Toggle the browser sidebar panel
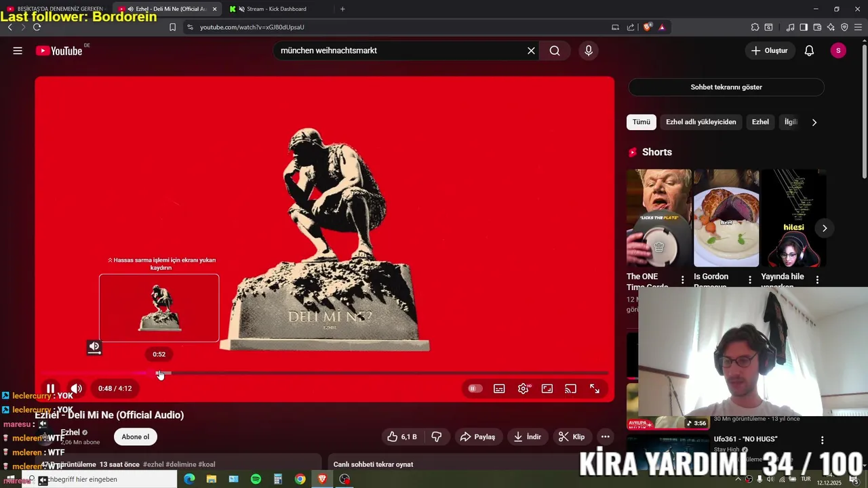 click(x=804, y=27)
